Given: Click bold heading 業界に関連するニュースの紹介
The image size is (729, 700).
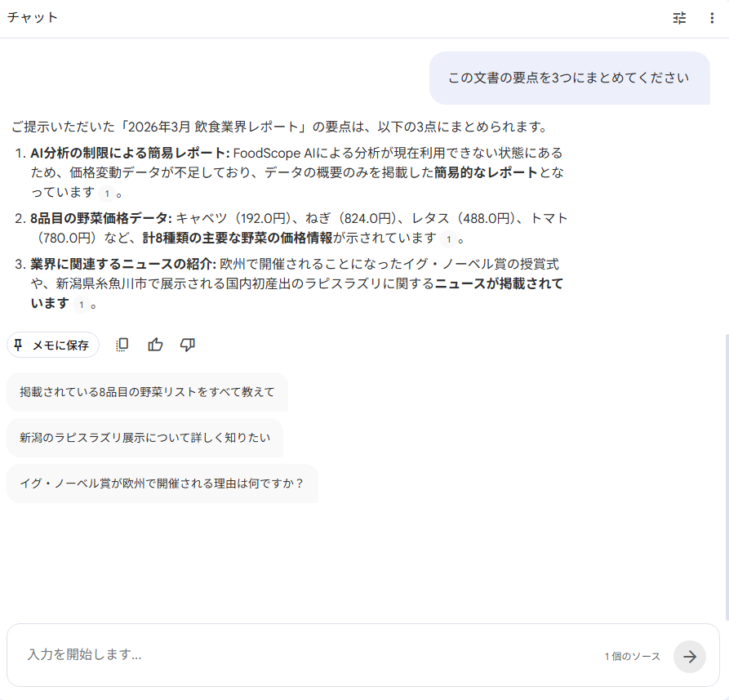Looking at the screenshot, I should (123, 264).
